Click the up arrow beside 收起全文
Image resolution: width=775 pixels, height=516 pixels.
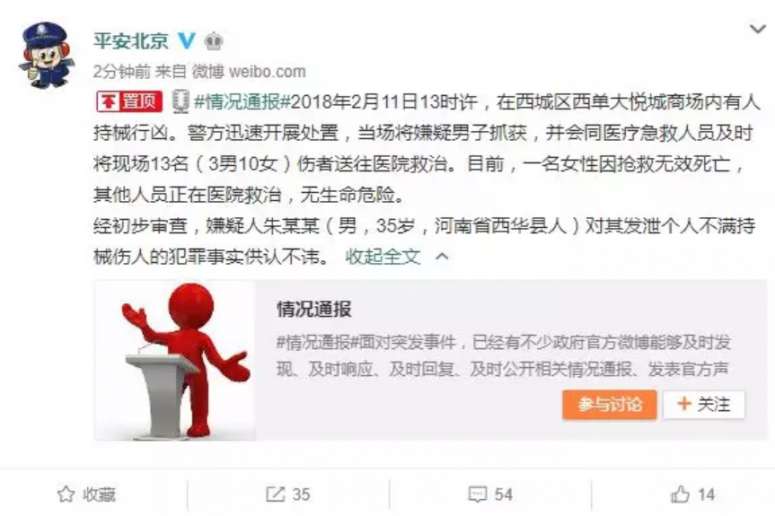pyautogui.click(x=442, y=257)
